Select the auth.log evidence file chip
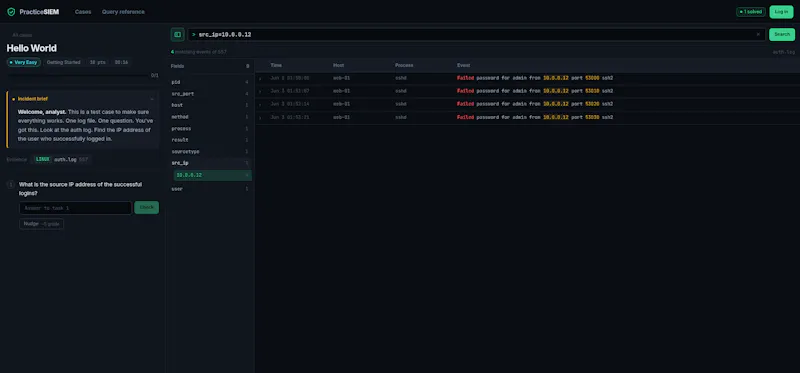This screenshot has width=800, height=373. [x=61, y=159]
